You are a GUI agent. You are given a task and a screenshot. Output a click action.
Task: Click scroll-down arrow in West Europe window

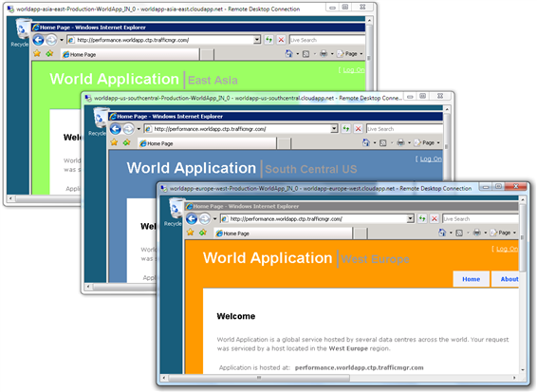pyautogui.click(x=523, y=370)
